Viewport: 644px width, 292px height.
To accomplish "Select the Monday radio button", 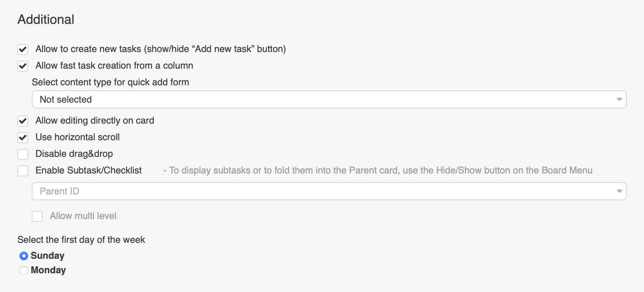I will point(24,270).
